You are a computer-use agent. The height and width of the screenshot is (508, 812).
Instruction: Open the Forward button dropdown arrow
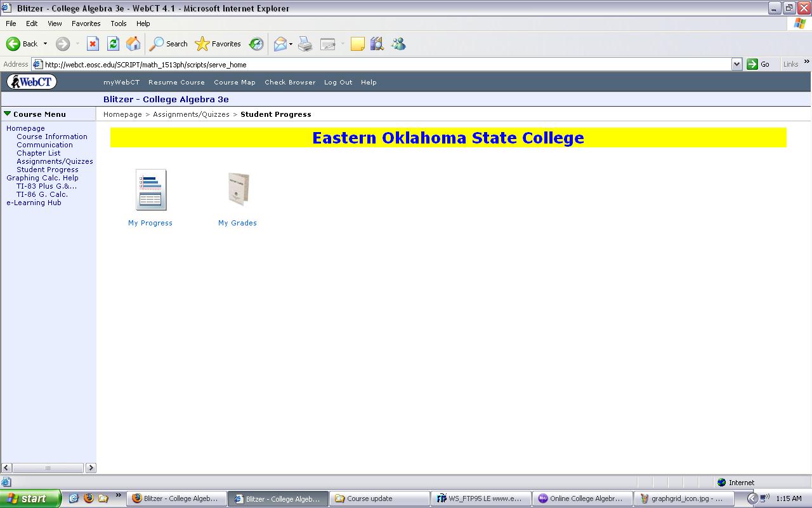pos(77,44)
